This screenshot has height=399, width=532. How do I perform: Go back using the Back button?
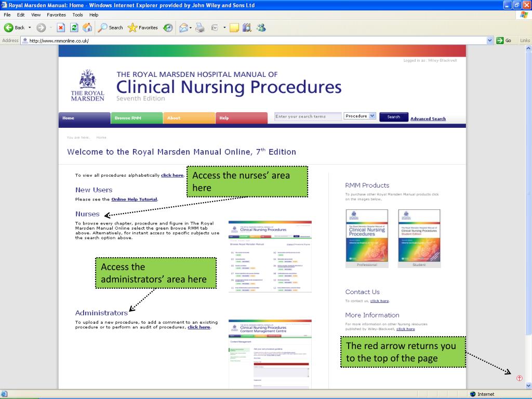tap(14, 28)
